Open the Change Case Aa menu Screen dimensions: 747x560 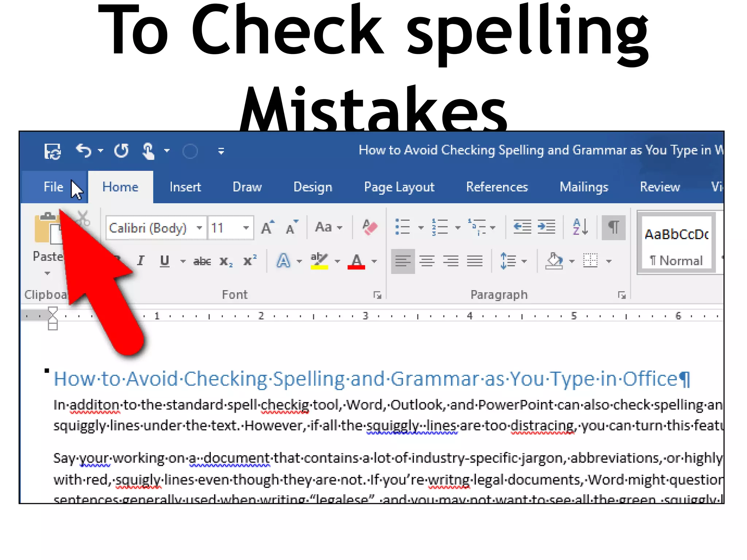point(329,227)
